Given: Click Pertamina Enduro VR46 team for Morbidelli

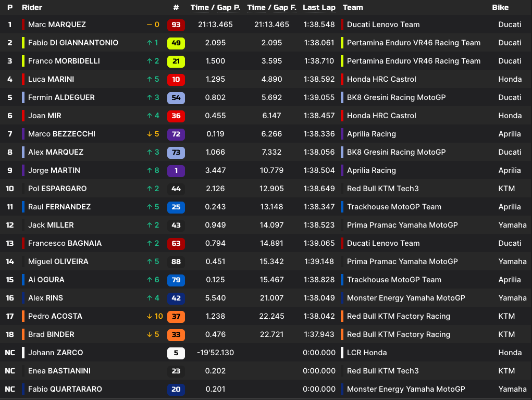Looking at the screenshot, I should point(413,61).
